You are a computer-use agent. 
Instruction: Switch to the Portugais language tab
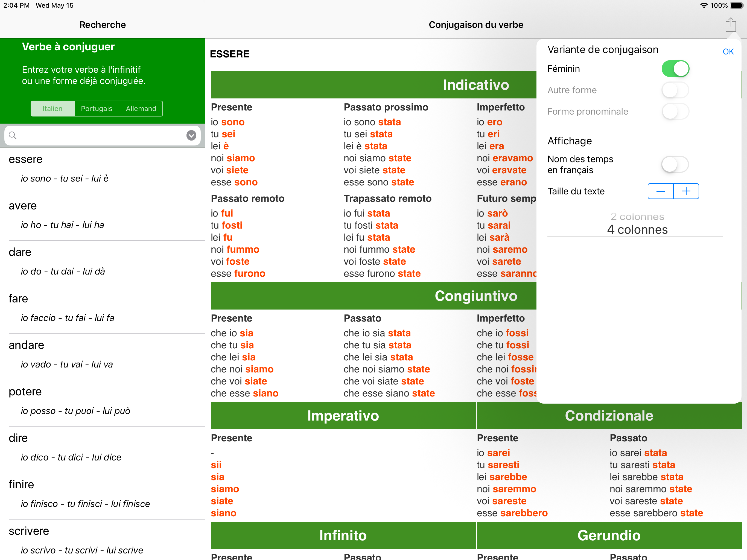tap(97, 109)
